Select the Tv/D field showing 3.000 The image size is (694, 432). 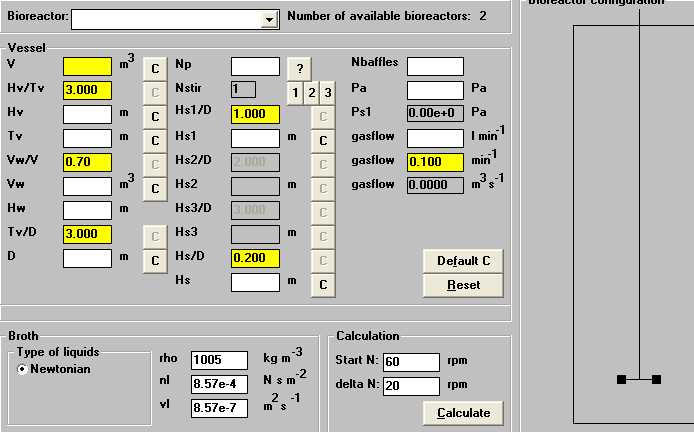coord(87,234)
